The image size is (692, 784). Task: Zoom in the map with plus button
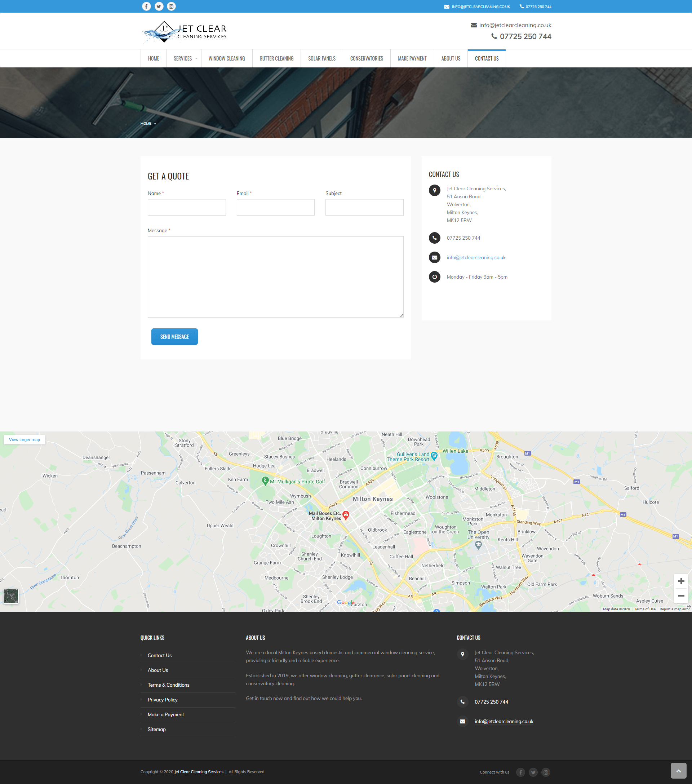681,581
